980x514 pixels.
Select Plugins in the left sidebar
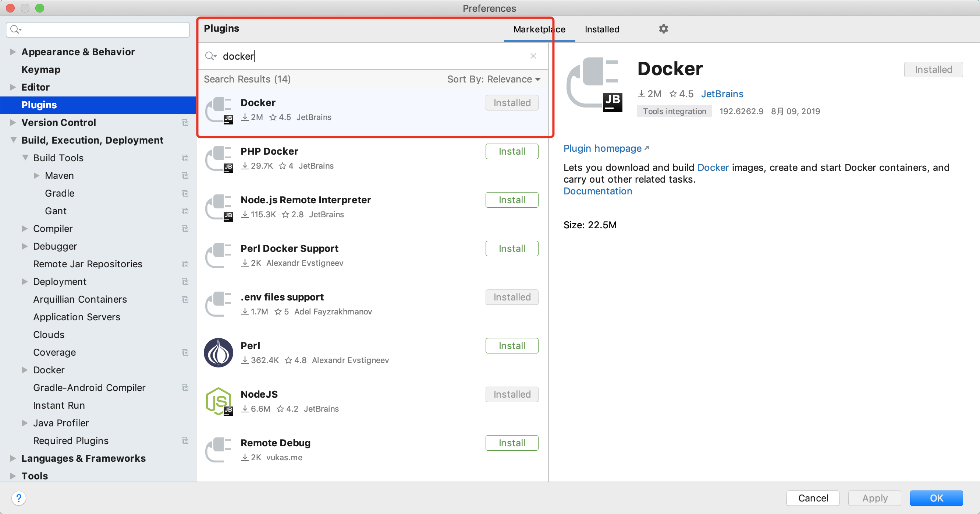tap(39, 104)
